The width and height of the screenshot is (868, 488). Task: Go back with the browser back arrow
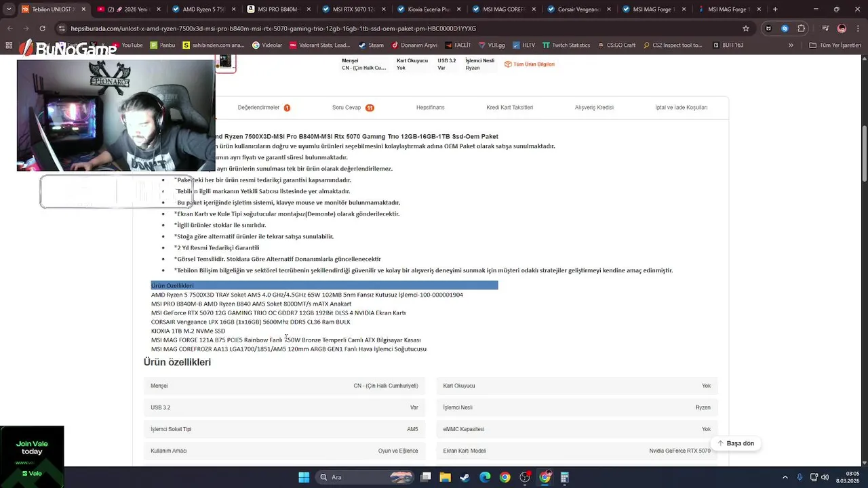point(10,28)
